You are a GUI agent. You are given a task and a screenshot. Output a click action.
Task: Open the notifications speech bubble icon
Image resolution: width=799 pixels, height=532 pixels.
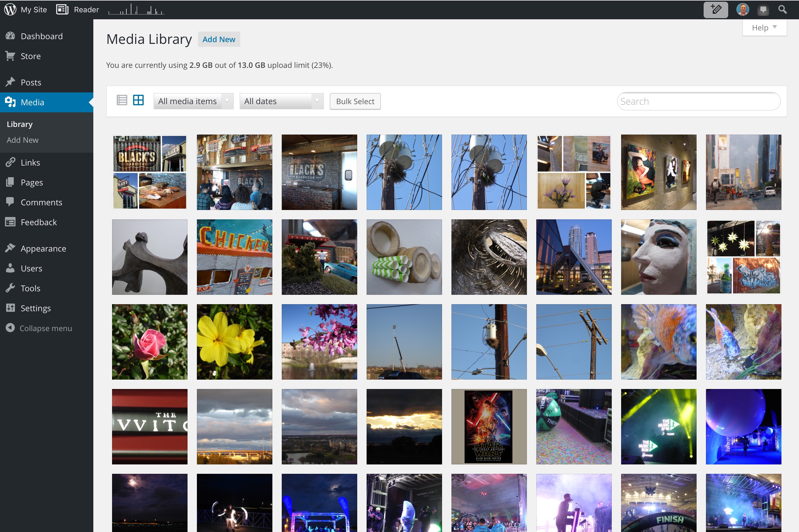pos(763,10)
